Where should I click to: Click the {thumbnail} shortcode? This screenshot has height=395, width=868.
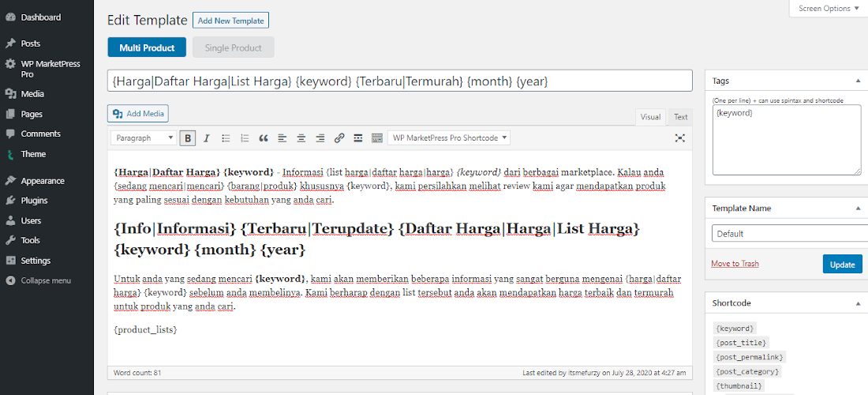click(739, 386)
